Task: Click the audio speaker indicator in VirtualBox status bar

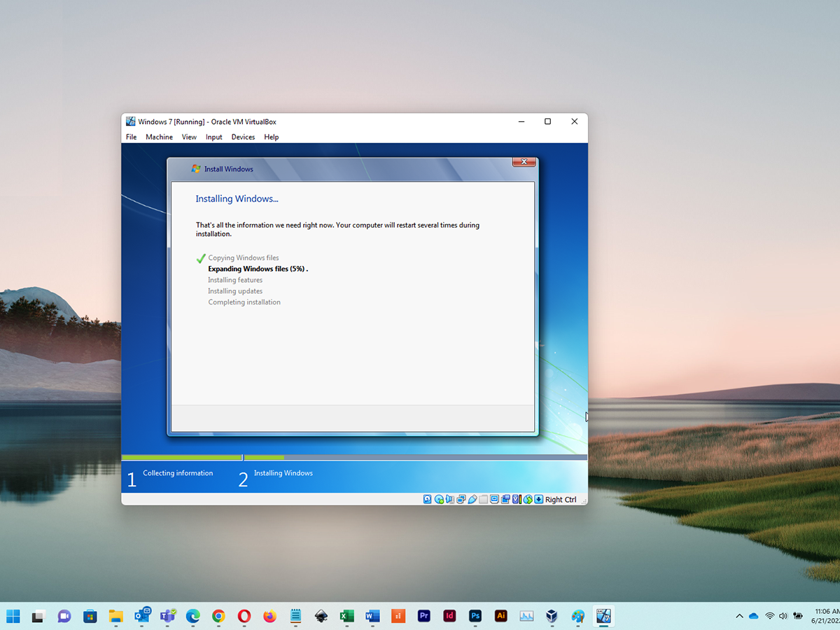Action: (x=450, y=499)
